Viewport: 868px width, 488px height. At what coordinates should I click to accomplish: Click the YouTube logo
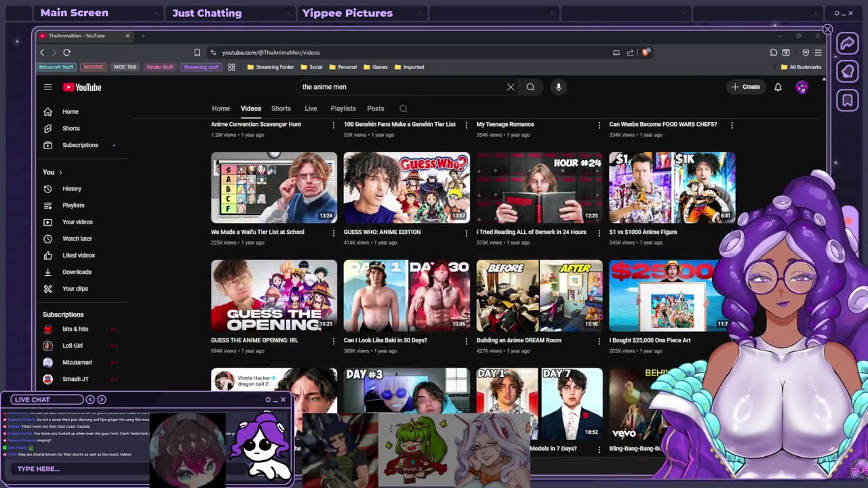tap(82, 87)
